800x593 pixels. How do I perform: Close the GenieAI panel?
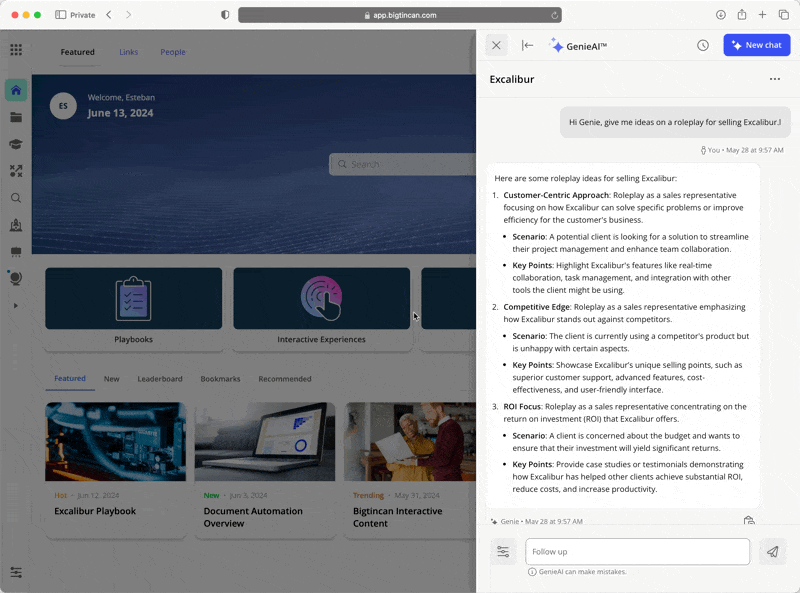click(x=496, y=45)
